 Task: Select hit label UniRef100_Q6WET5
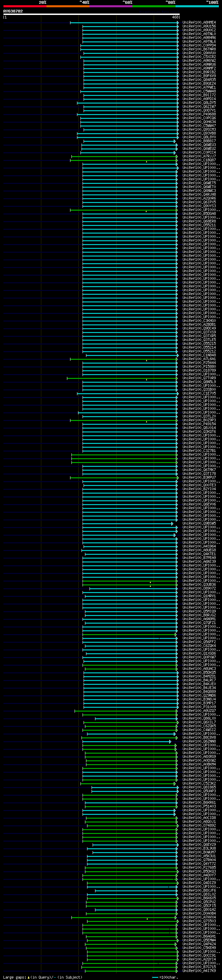pos(199,183)
